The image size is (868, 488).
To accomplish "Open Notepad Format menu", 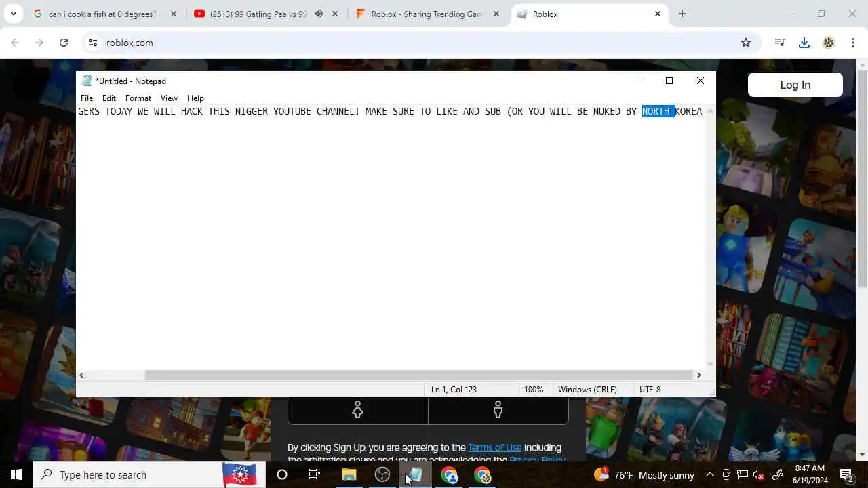I will 138,98.
